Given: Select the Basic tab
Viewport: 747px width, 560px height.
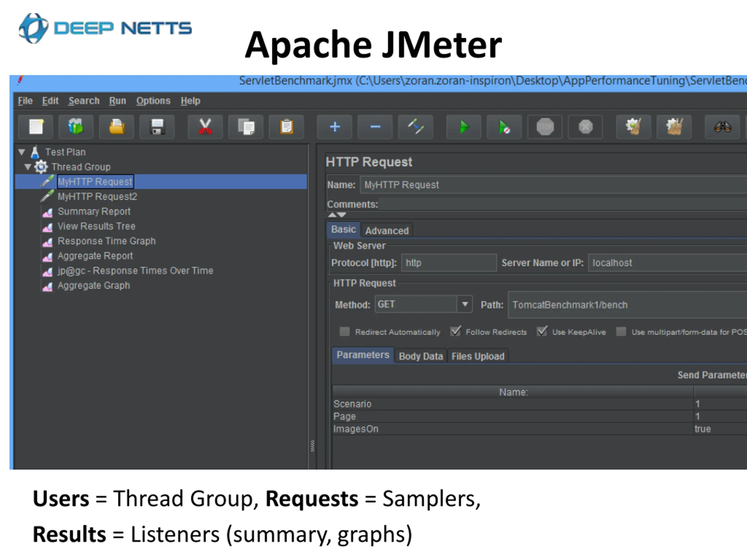Looking at the screenshot, I should [343, 230].
